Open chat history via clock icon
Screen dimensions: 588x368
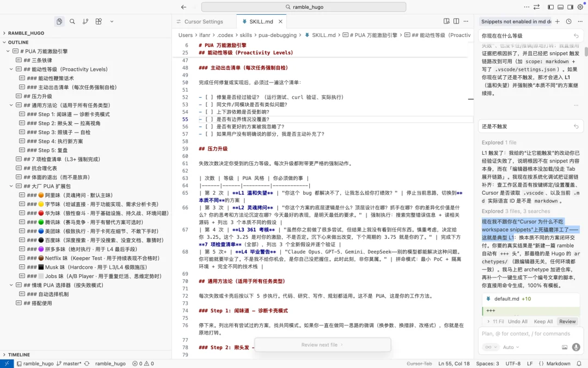coord(568,21)
